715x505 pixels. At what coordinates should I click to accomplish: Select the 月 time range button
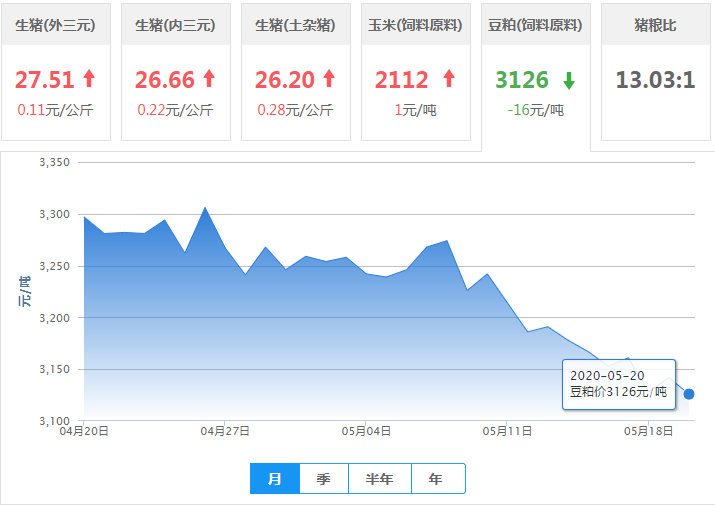[x=276, y=479]
